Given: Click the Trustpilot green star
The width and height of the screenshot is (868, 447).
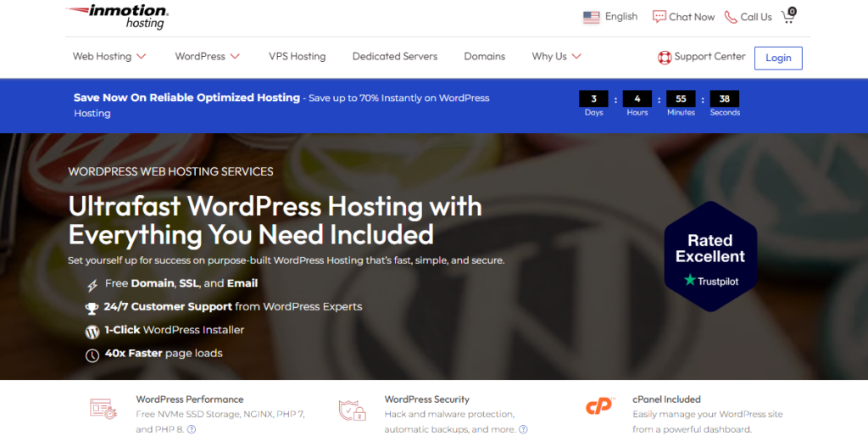Looking at the screenshot, I should (690, 280).
